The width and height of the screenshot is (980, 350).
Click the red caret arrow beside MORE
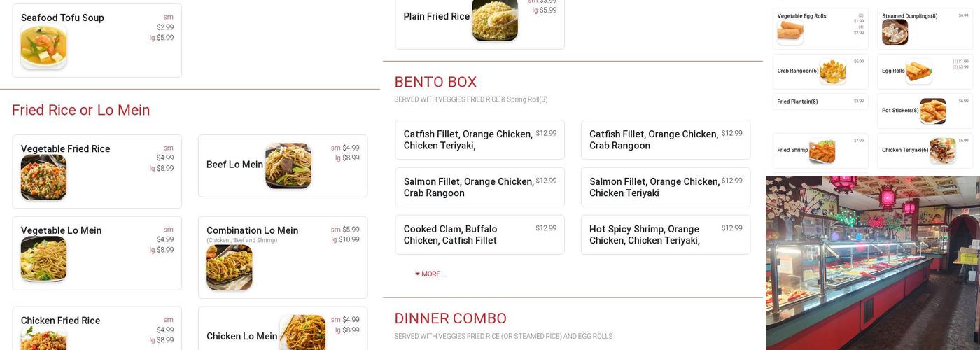[418, 274]
